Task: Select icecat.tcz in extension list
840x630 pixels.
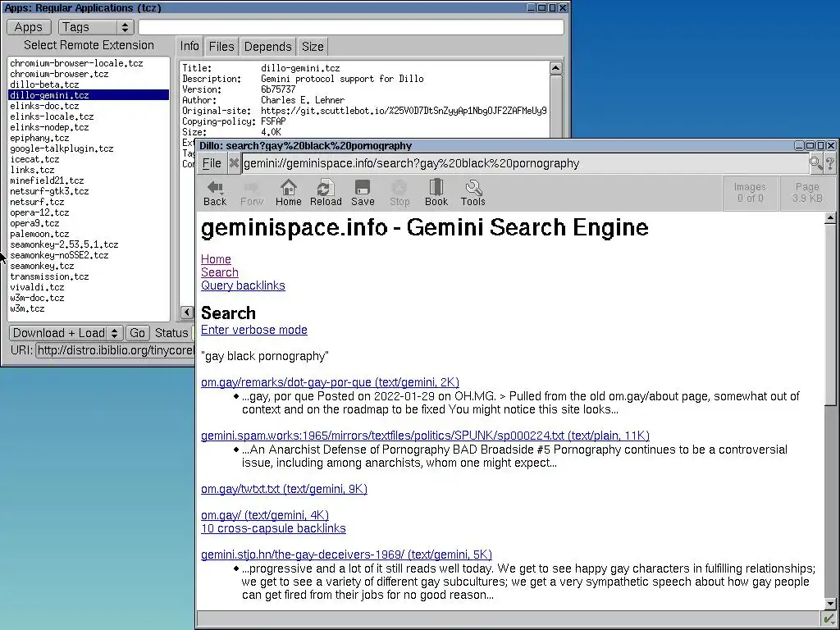Action: tap(89, 160)
